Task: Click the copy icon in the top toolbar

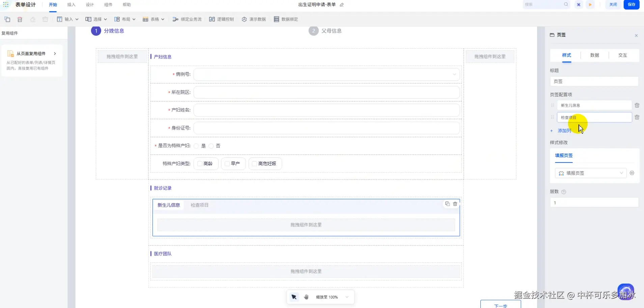Action: (x=7, y=19)
